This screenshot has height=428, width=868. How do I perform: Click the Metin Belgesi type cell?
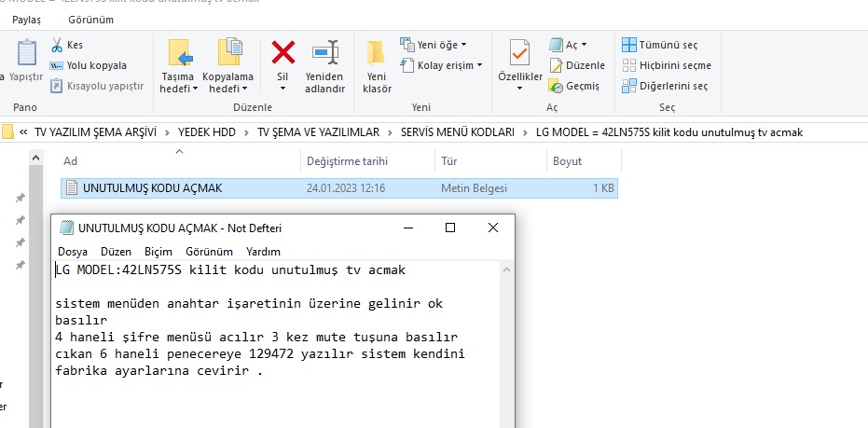click(474, 188)
